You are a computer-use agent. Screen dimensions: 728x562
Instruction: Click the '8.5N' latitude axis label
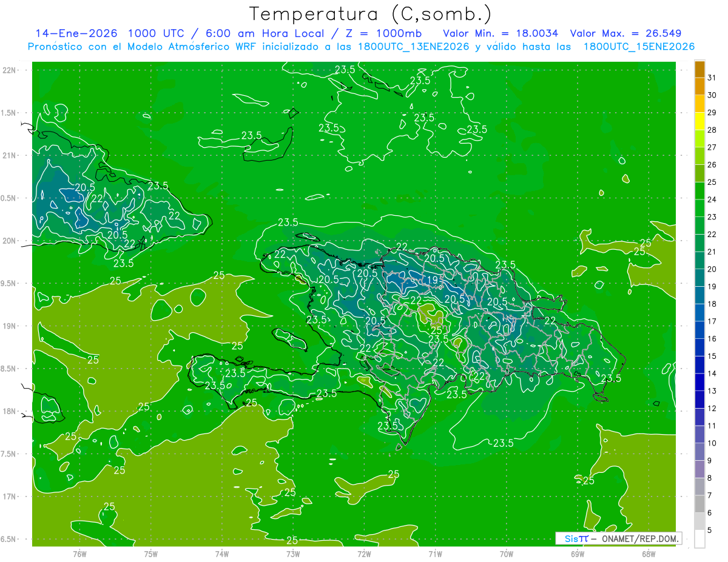[x=9, y=369]
